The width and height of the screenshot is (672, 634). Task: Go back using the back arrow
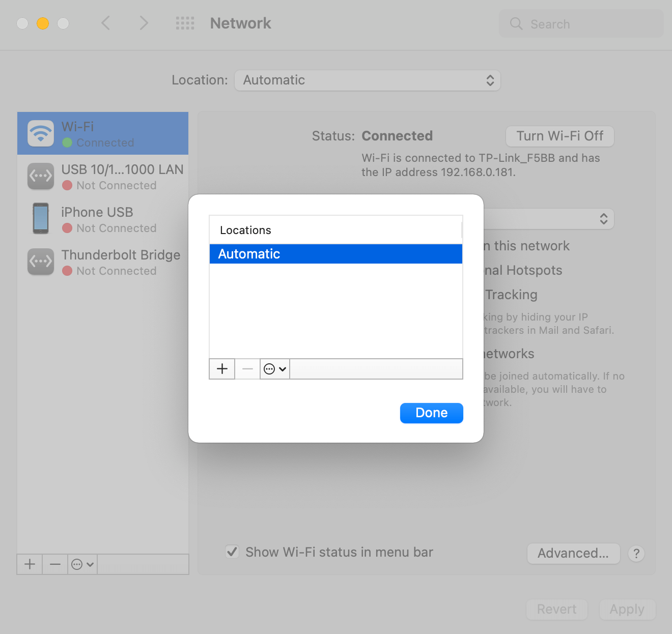click(x=106, y=23)
